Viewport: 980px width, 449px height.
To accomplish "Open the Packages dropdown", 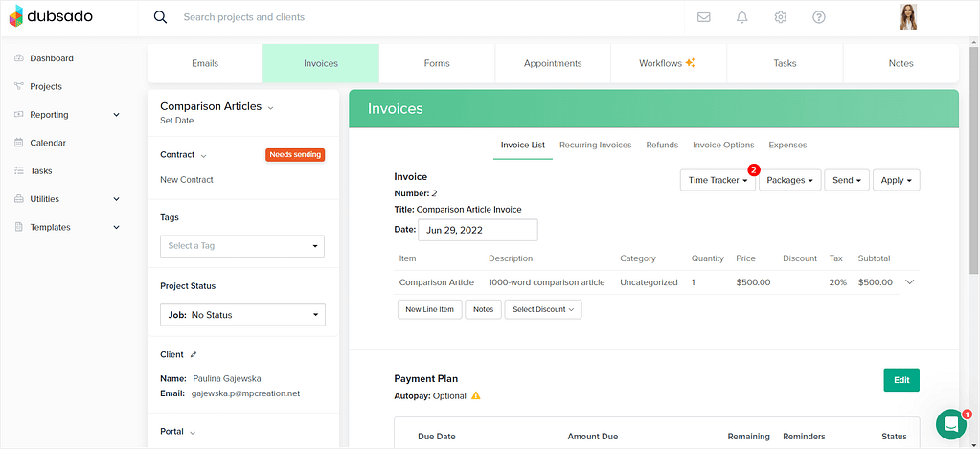I will coord(790,180).
